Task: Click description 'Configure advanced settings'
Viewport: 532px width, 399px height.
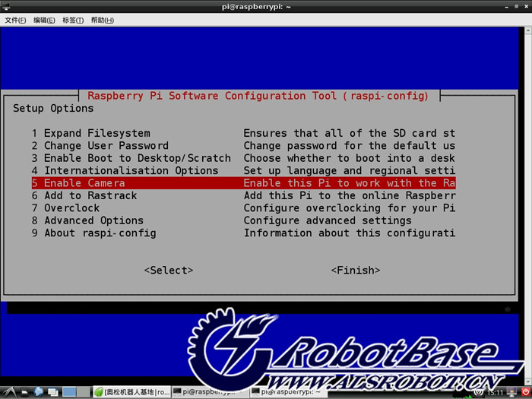Action: coord(328,220)
